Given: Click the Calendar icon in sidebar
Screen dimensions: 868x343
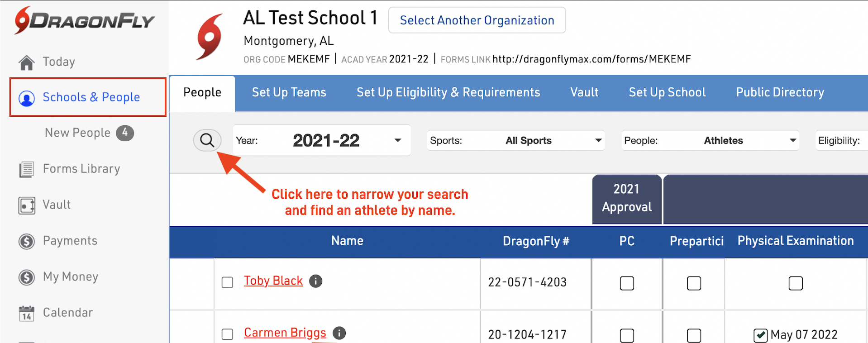Looking at the screenshot, I should point(27,313).
